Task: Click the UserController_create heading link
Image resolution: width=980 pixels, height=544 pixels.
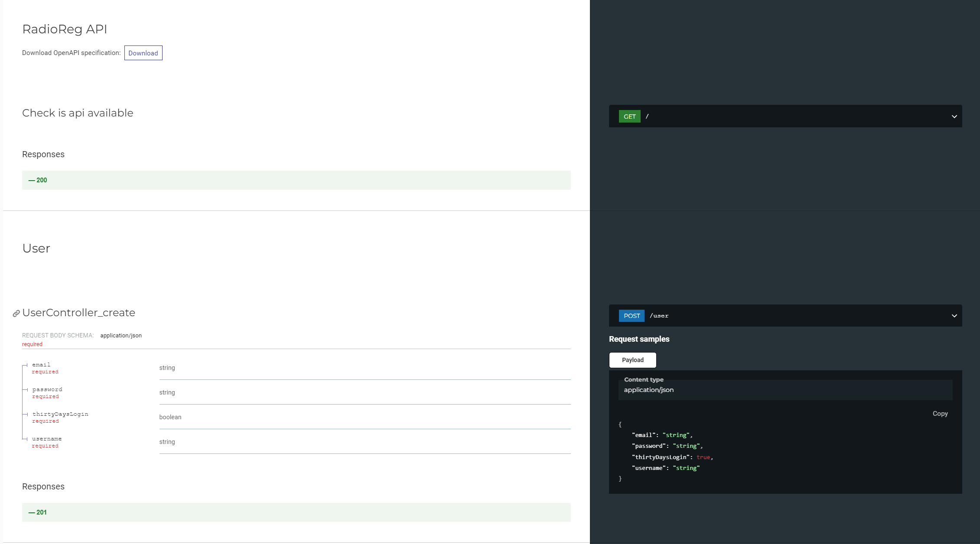Action: tap(78, 312)
